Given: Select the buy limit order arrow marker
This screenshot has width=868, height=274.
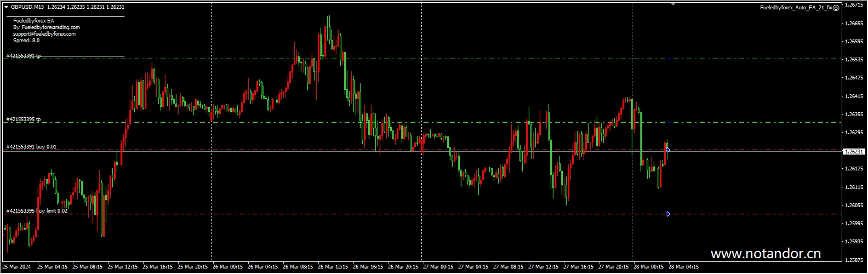Looking at the screenshot, I should tap(667, 214).
